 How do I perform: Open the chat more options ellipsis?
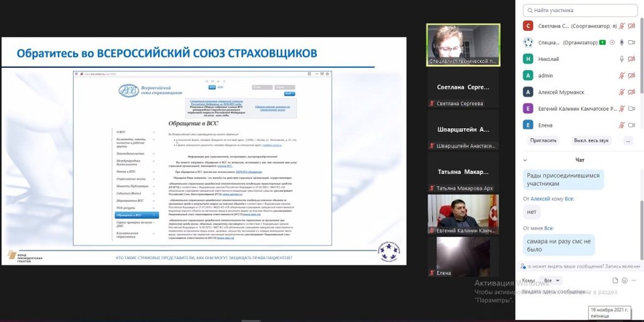pos(634,280)
